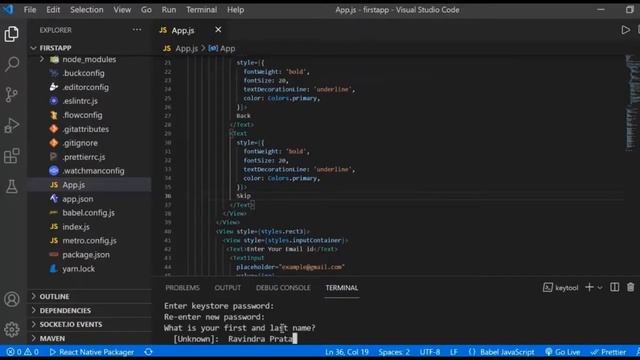Open Explorer more actions ellipsis
The image size is (640, 360).
(x=137, y=29)
